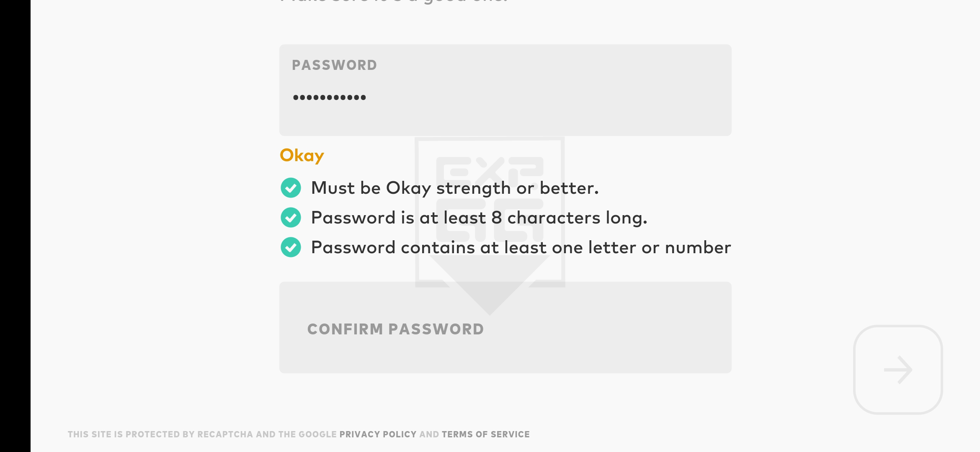The image size is (980, 452).
Task: Click the reCAPTCHA protection notice text
Action: [x=202, y=434]
